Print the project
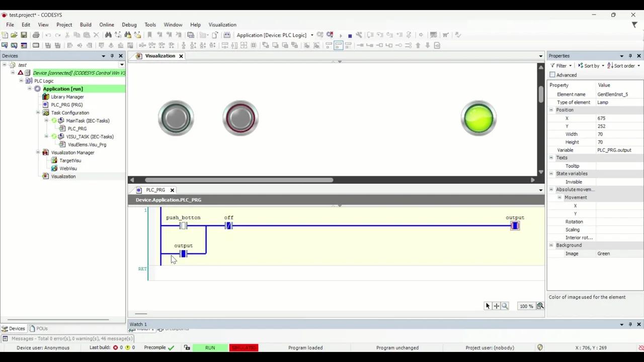 point(36,35)
